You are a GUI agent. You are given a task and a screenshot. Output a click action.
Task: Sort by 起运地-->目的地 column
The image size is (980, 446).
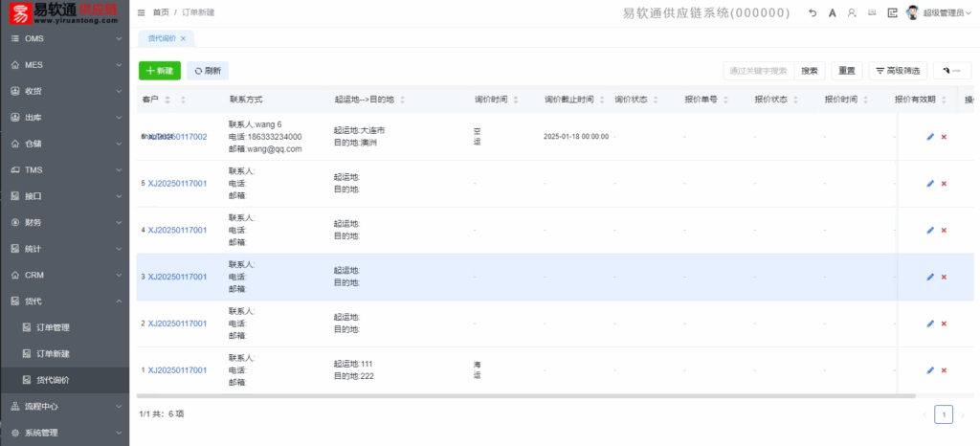[x=403, y=100]
